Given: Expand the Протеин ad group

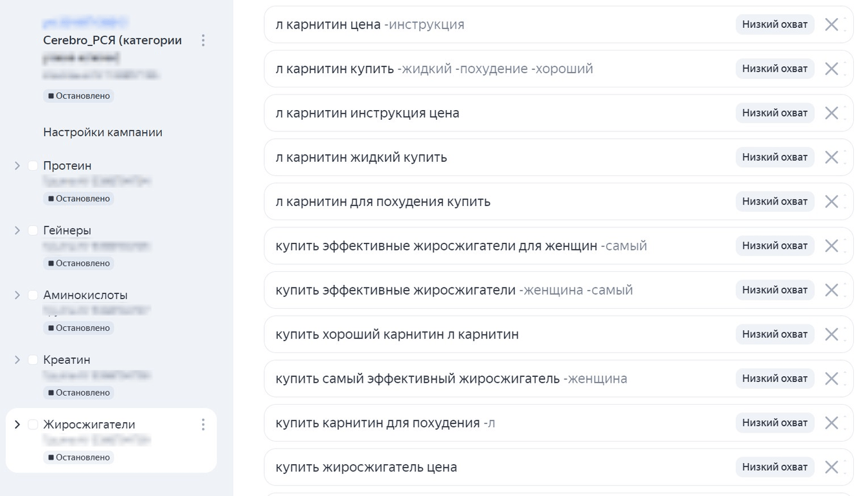Looking at the screenshot, I should click(17, 166).
